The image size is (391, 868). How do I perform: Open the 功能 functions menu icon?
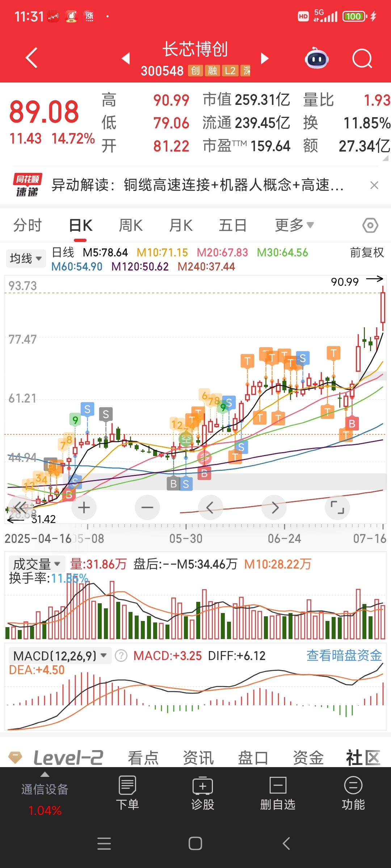[353, 785]
